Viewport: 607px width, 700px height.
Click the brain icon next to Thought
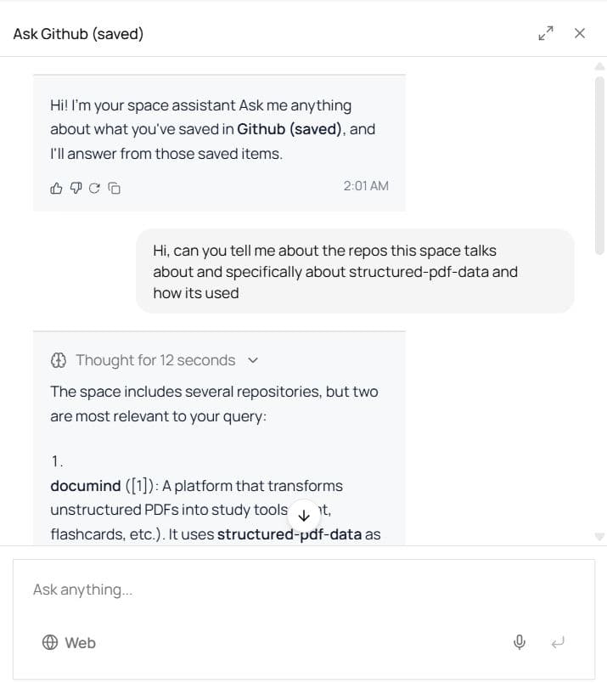(59, 360)
